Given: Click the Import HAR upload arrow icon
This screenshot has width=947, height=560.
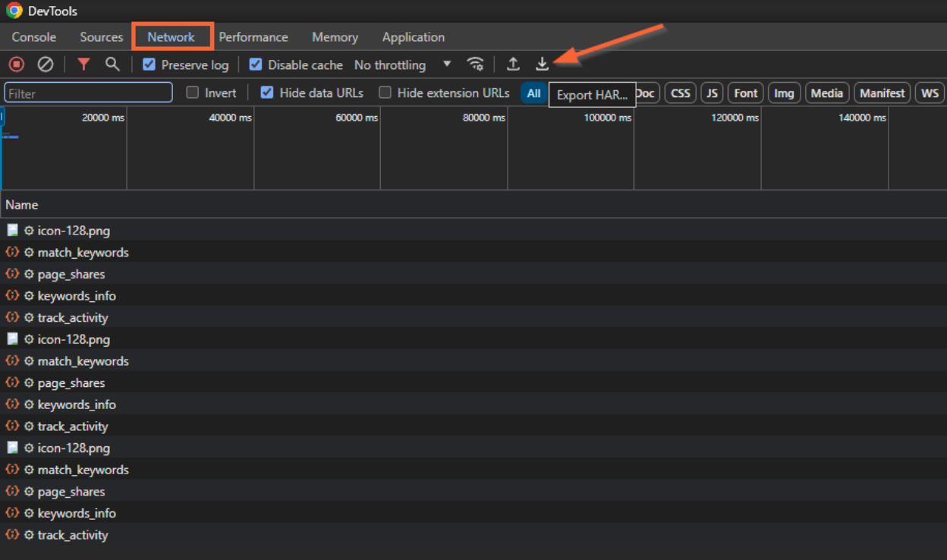Looking at the screenshot, I should pos(514,64).
